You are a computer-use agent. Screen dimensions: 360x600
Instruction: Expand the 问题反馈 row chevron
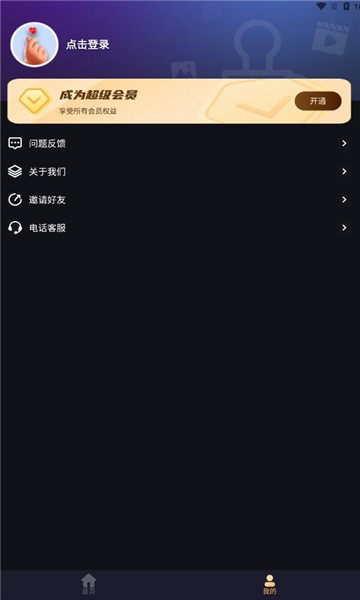(x=344, y=143)
